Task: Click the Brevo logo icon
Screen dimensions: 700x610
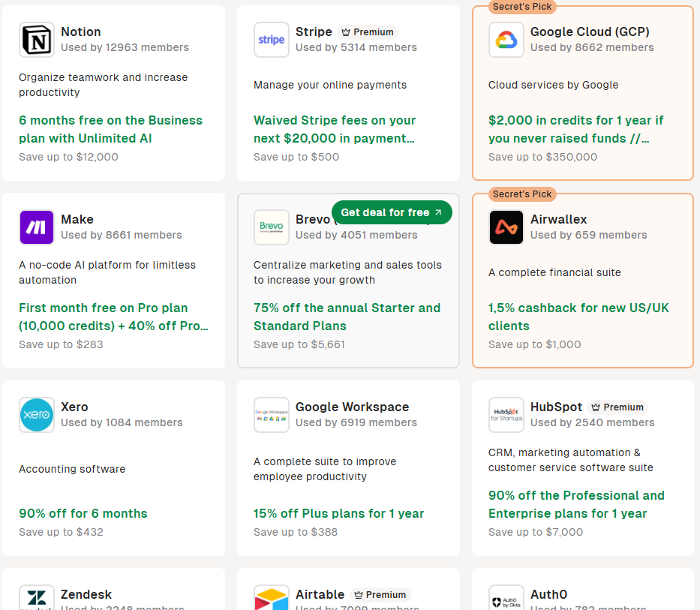Action: [272, 227]
